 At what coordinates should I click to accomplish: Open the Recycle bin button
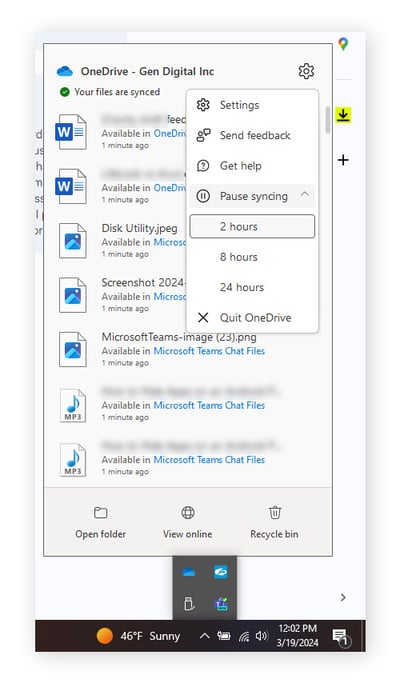point(275,522)
